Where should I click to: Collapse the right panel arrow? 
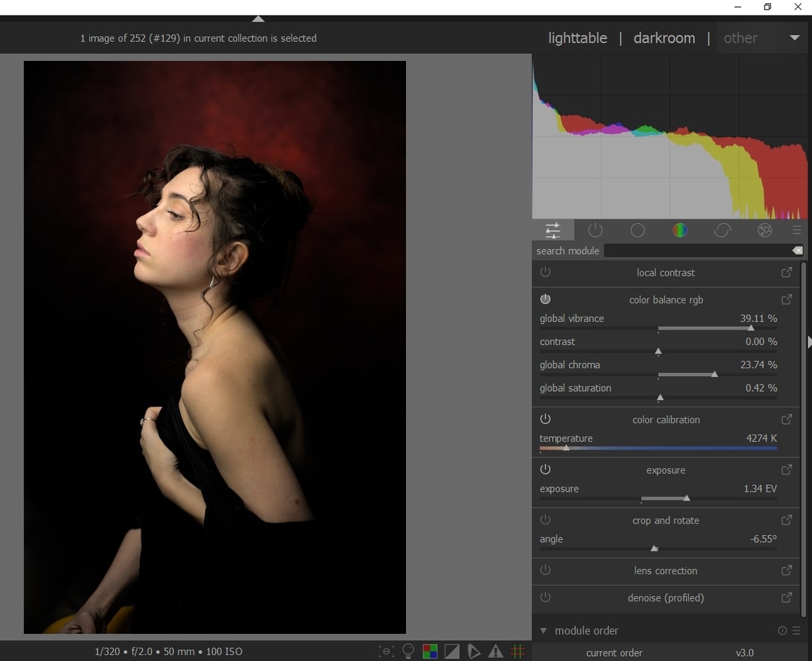tap(809, 342)
